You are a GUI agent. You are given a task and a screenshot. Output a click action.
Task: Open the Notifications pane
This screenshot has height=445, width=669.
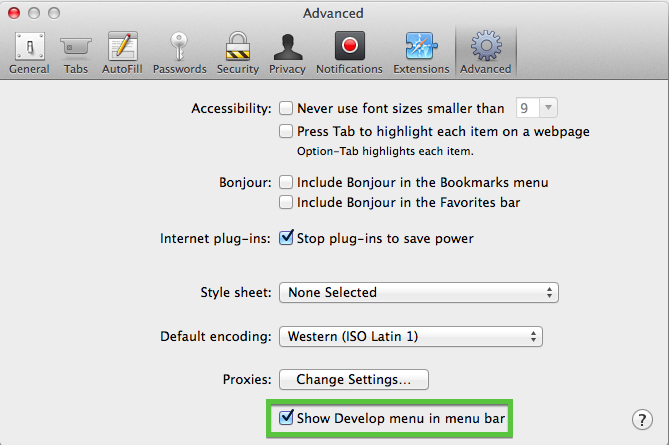(x=349, y=53)
